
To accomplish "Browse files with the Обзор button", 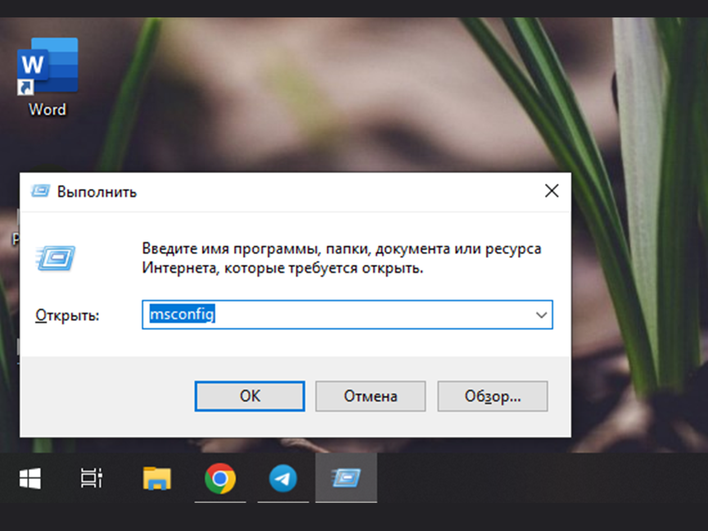I will (493, 396).
